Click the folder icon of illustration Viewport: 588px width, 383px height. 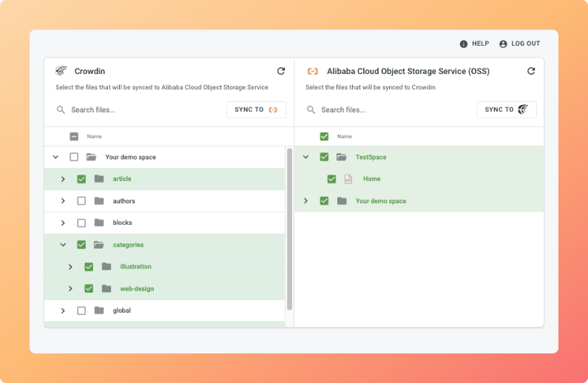[x=107, y=266]
